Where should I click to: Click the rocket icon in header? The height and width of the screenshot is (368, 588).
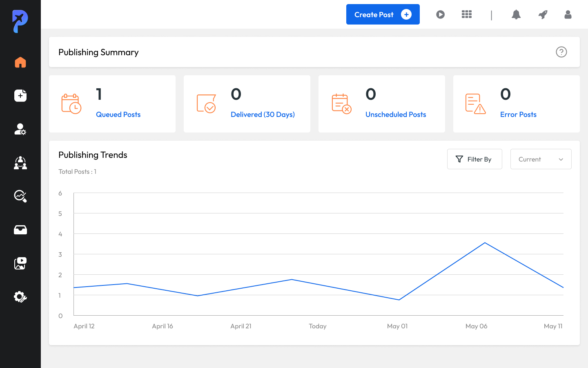coord(543,15)
